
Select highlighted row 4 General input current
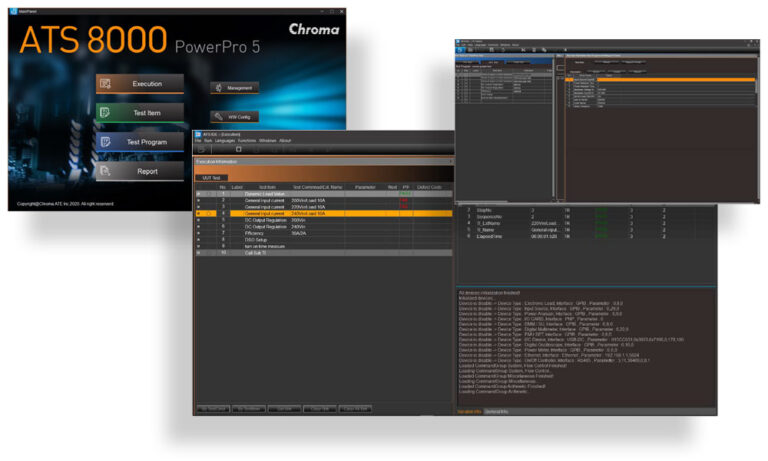click(324, 214)
